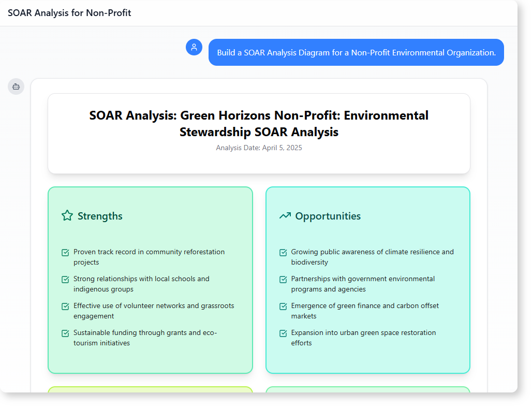
Task: Click the text about carbon offset markets
Action: (365, 311)
